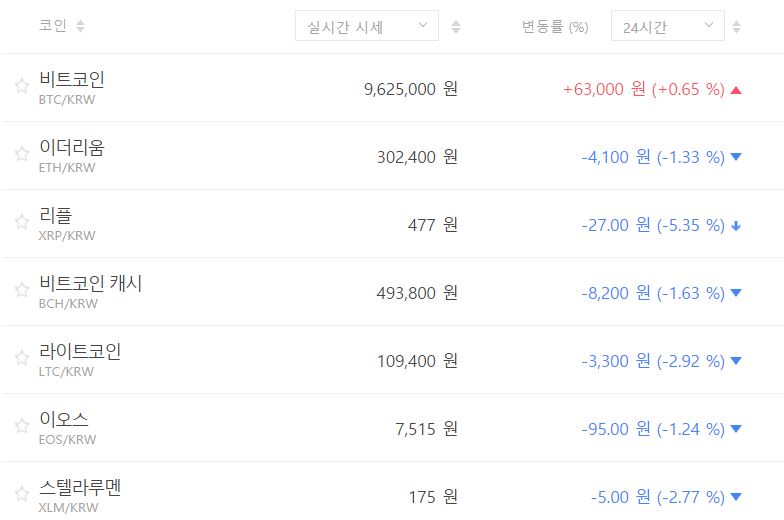
Task: Open the 스텔라루멘 coin link
Action: coord(80,487)
